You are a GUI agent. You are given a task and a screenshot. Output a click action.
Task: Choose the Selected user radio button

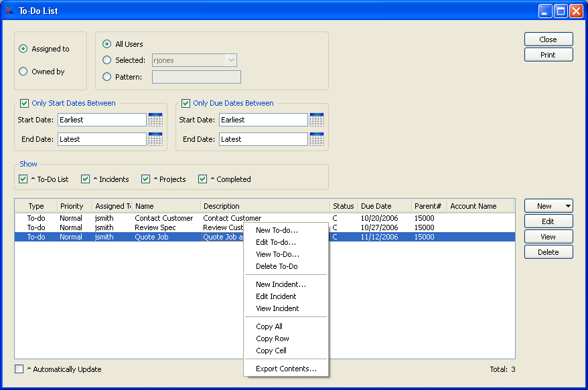point(107,60)
